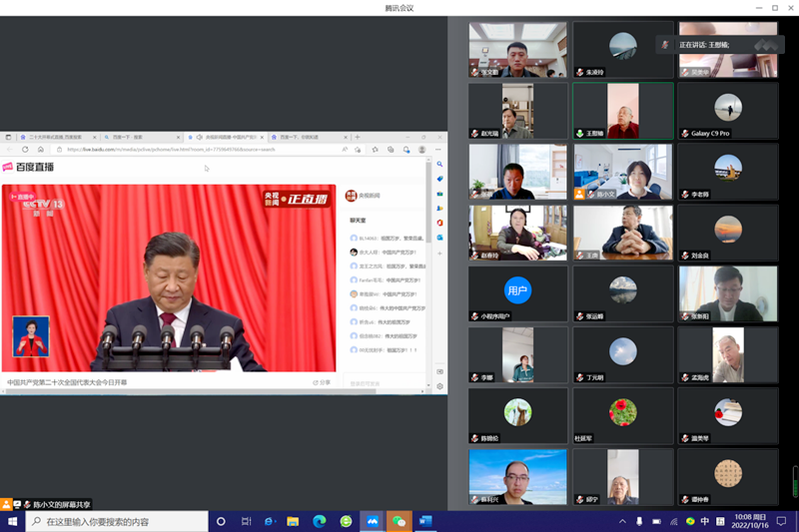The height and width of the screenshot is (532, 799).
Task: Click the green audio level meter
Action: [794, 481]
